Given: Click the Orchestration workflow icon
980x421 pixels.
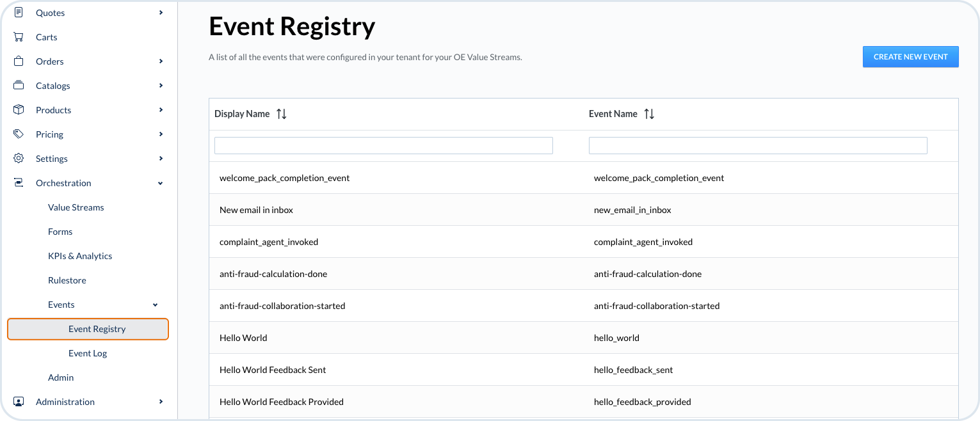Looking at the screenshot, I should click(x=19, y=183).
